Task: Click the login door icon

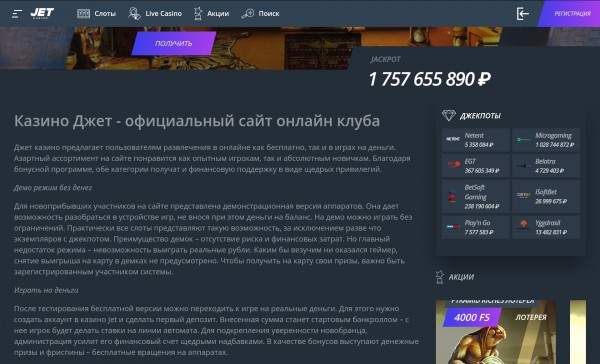Action: tap(522, 14)
